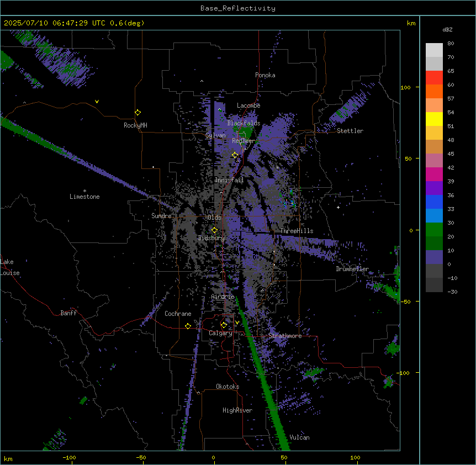The image size is (476, 465).
Task: Select the slate purple 0-10 dBZ legend swatch
Action: tap(434, 257)
